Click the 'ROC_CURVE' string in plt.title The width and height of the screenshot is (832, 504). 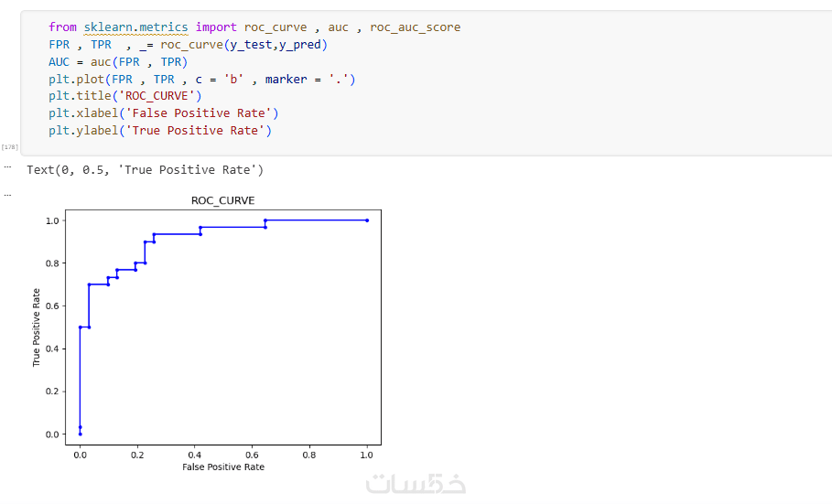157,96
